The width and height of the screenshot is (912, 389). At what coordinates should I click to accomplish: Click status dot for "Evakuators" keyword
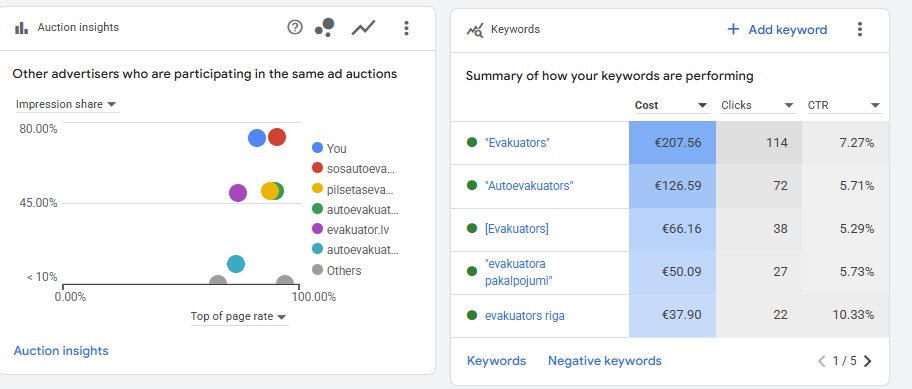click(x=472, y=142)
